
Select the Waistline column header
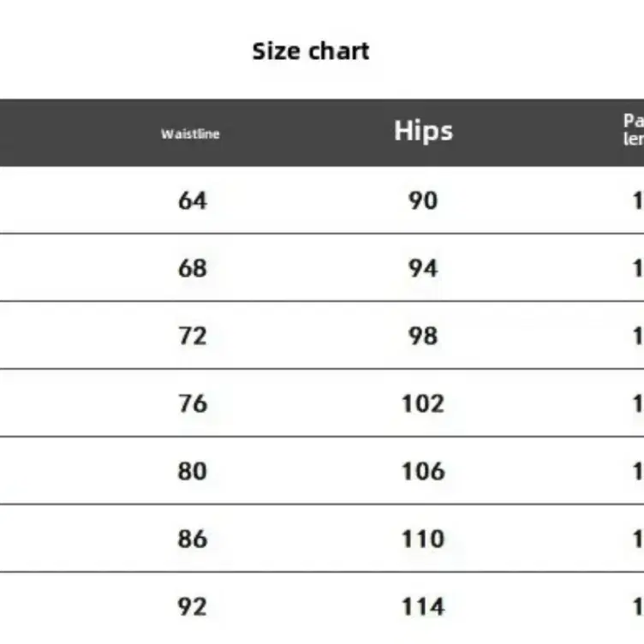(190, 134)
